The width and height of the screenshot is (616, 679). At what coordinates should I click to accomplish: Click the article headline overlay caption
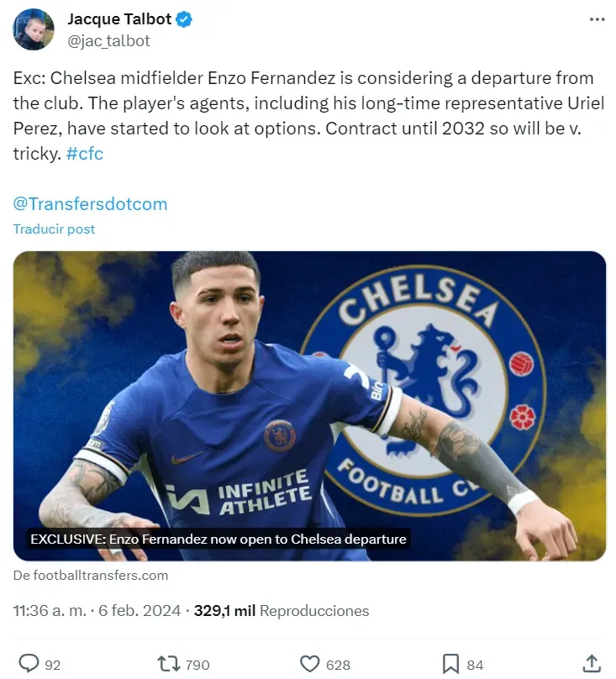218,539
